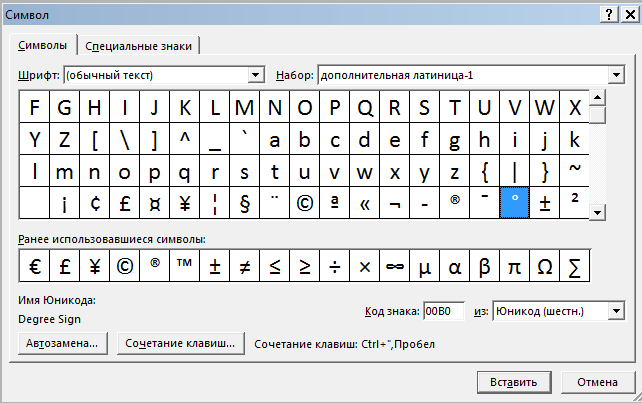Choose the yen ¥ symbol in the character grid
The height and width of the screenshot is (403, 642).
pyautogui.click(x=185, y=202)
